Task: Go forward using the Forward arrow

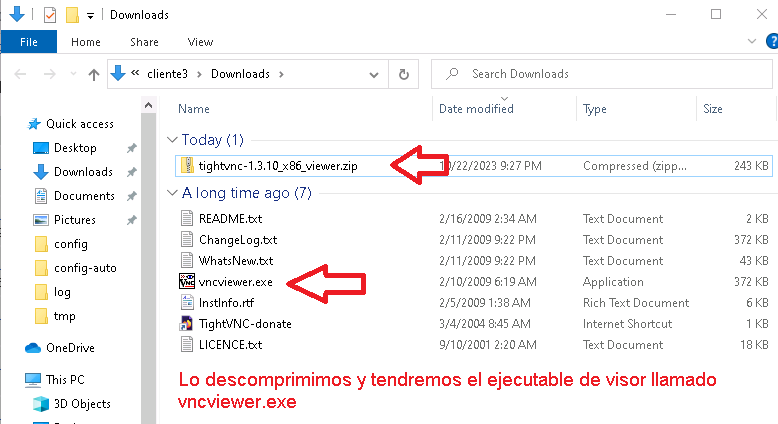Action: (x=50, y=74)
